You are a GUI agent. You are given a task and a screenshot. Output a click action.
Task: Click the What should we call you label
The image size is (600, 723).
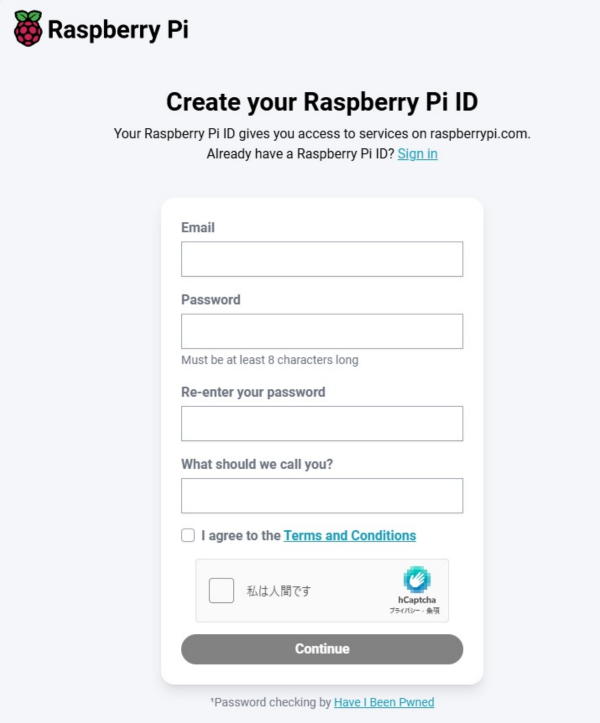tap(257, 464)
